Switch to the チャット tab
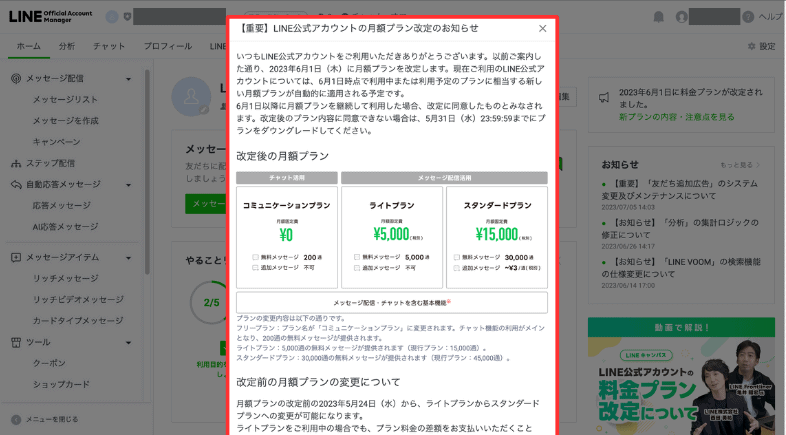The width and height of the screenshot is (786, 435). [x=109, y=46]
